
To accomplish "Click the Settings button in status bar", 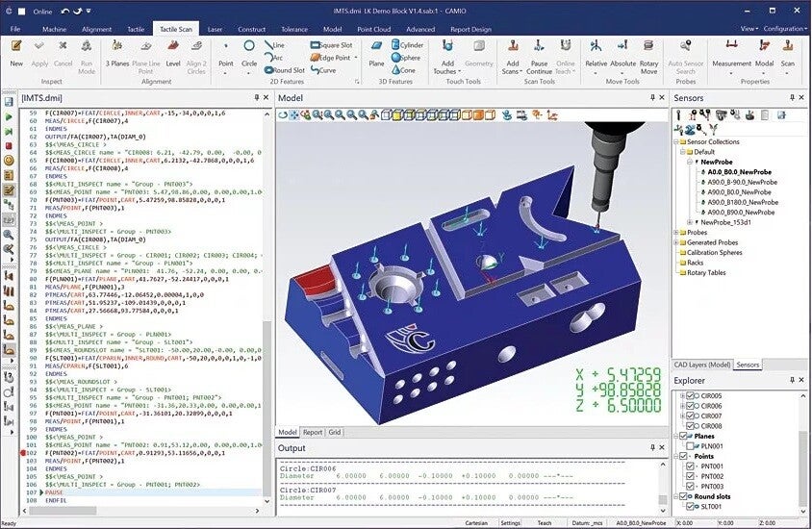I will pyautogui.click(x=510, y=523).
